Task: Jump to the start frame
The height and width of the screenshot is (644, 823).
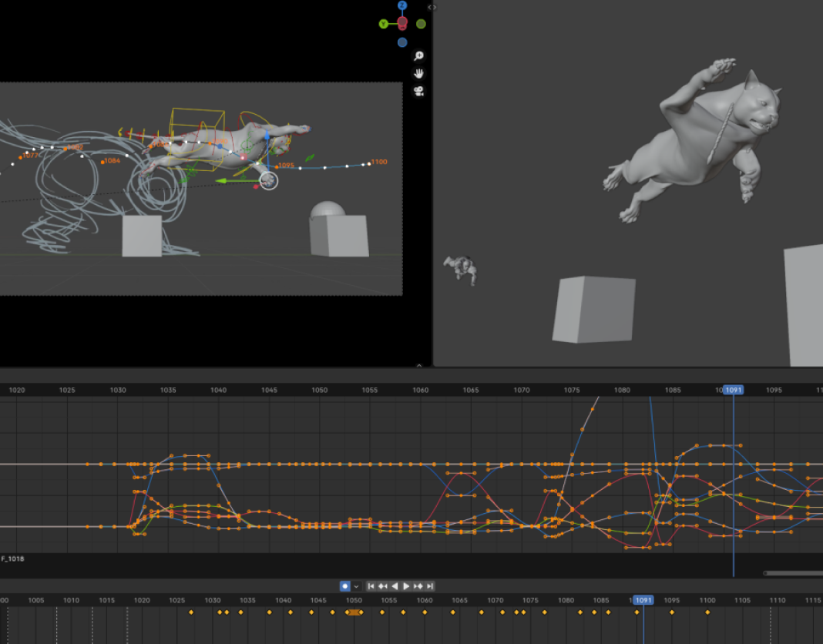Action: coord(371,586)
